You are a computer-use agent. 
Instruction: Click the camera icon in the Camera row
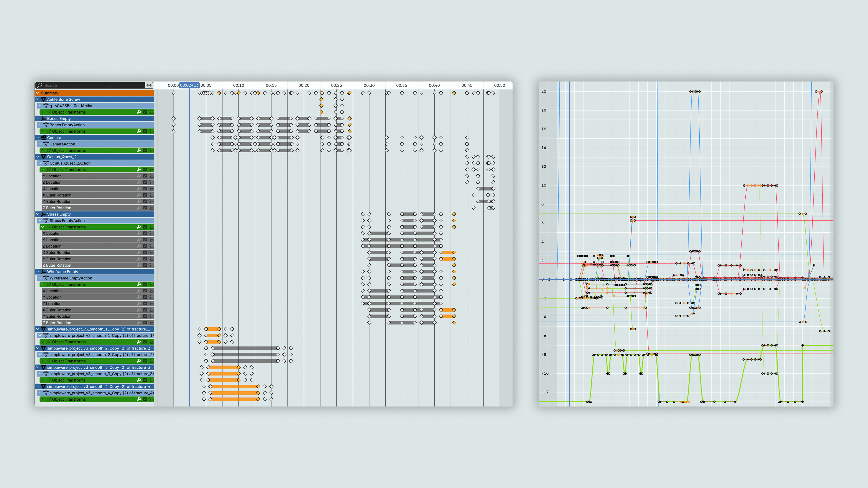[x=43, y=138]
